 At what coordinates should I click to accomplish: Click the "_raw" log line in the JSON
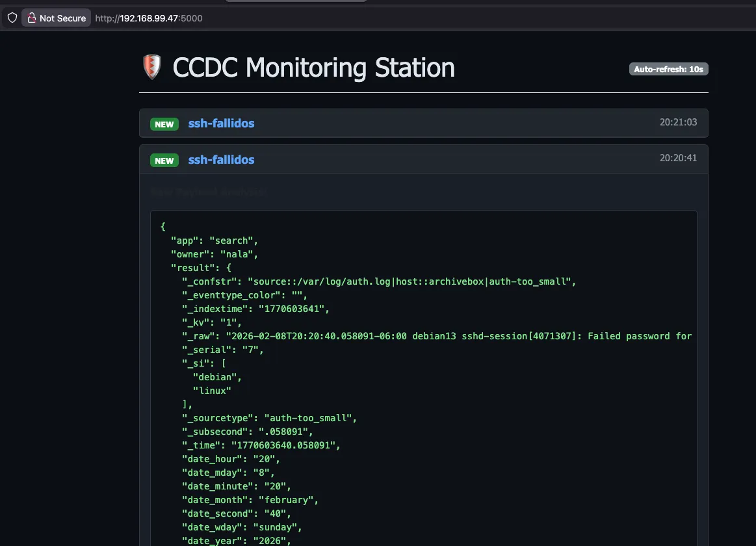click(x=436, y=336)
